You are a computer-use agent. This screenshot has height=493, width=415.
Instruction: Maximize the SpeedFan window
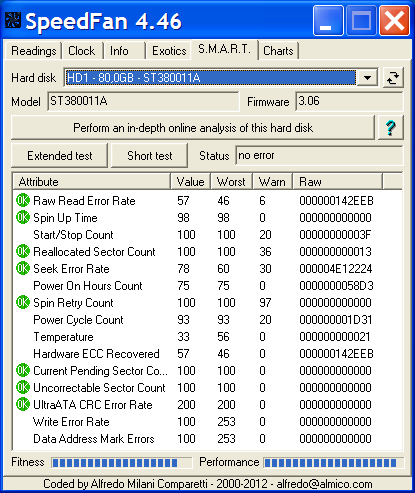click(x=361, y=21)
